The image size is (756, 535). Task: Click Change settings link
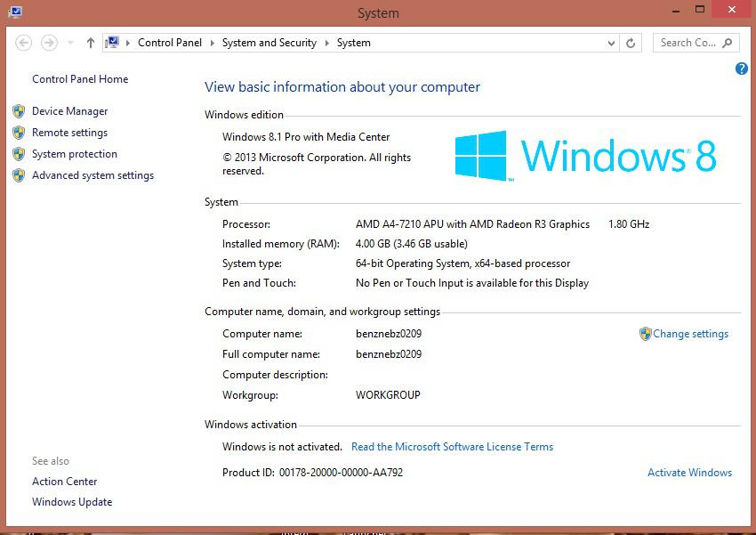pos(690,334)
